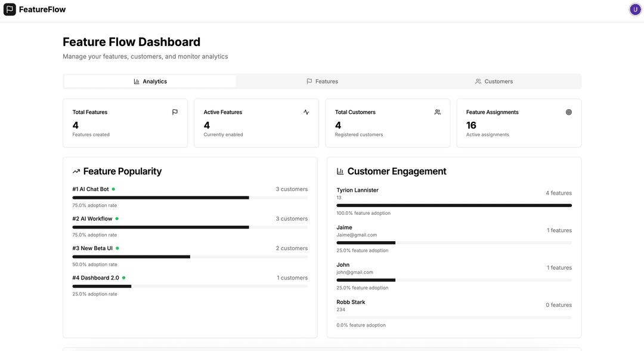Click the chart icon inside the Analytics tab
This screenshot has width=644, height=351.
[137, 81]
